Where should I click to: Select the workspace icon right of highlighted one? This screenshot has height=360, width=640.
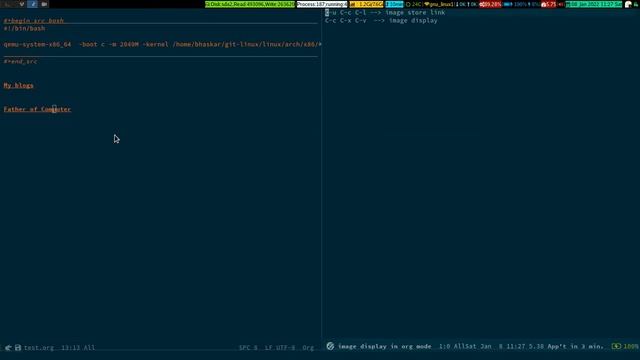[44, 4]
